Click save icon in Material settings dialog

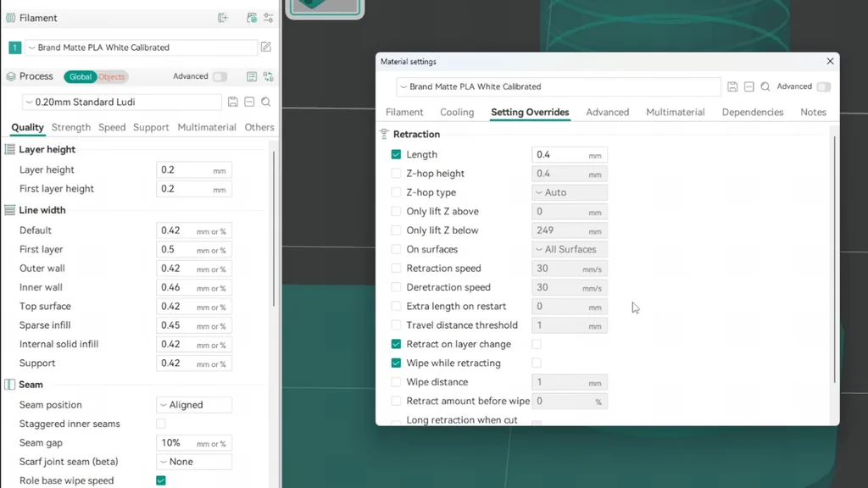[x=732, y=86]
